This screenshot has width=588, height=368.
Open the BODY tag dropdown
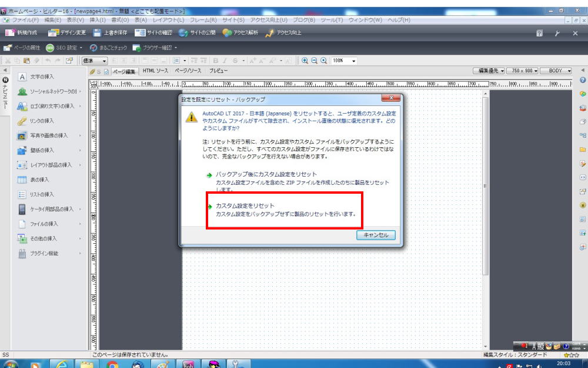(556, 71)
